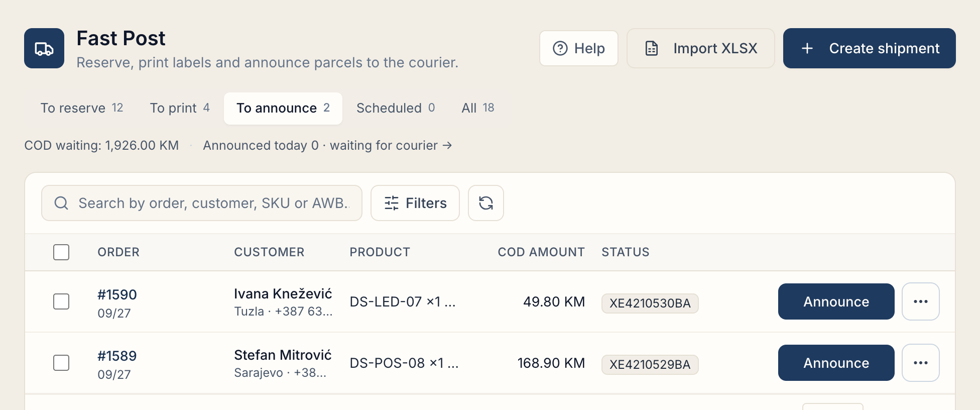Viewport: 980px width, 410px height.
Task: Focus the search by order field
Action: point(202,203)
